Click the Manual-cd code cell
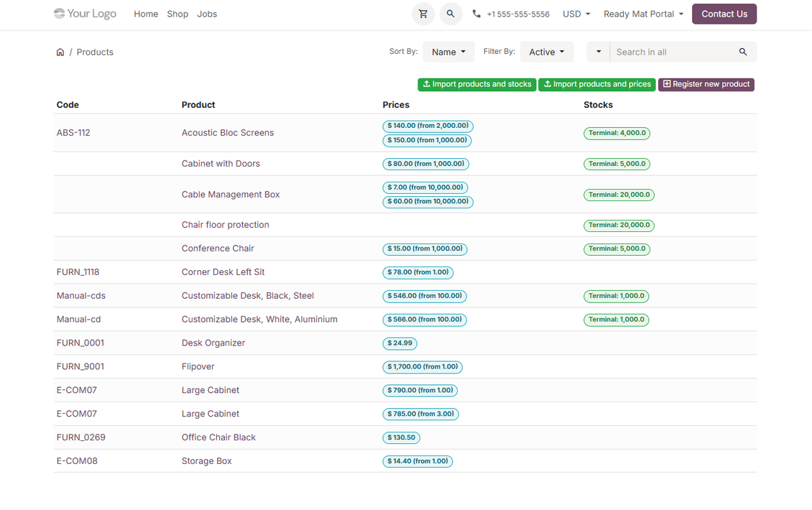This screenshot has height=510, width=812. [79, 320]
